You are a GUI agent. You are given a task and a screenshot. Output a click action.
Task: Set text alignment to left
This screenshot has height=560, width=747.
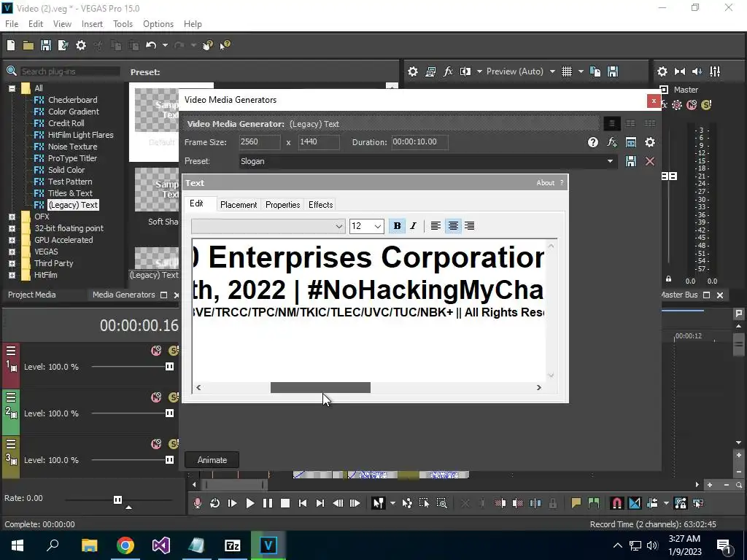click(436, 226)
